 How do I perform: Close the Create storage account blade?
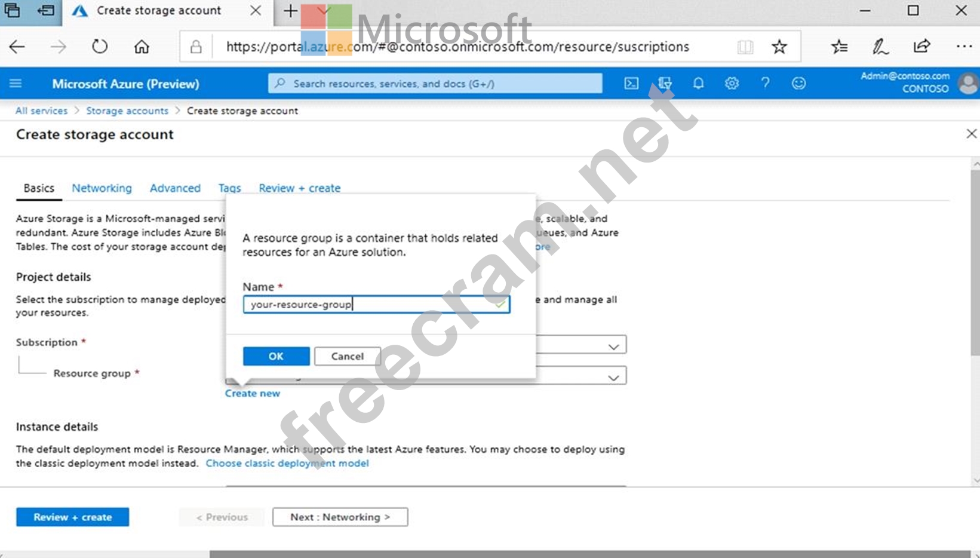(972, 134)
